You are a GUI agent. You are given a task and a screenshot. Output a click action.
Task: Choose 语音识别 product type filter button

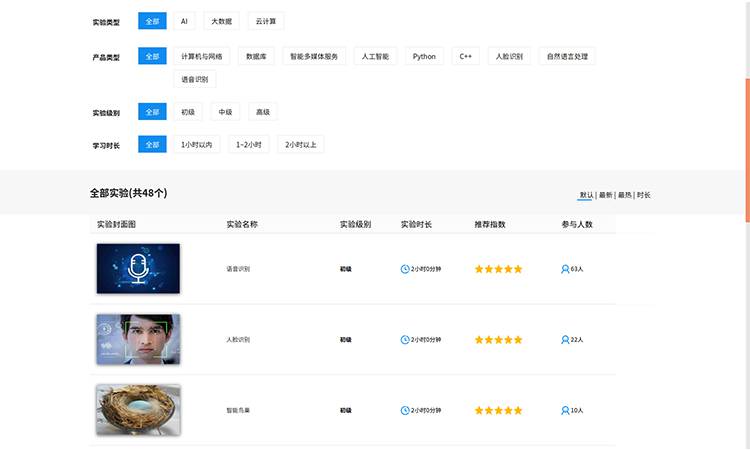195,79
